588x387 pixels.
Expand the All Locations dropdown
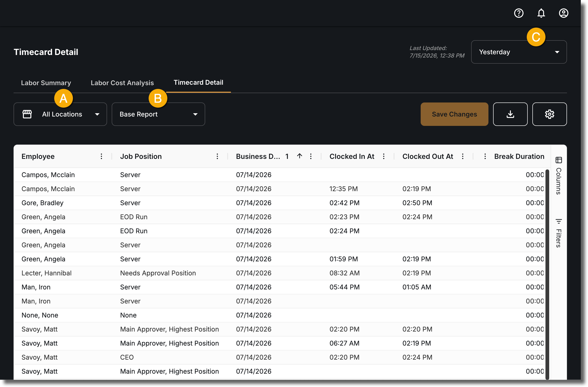point(60,114)
